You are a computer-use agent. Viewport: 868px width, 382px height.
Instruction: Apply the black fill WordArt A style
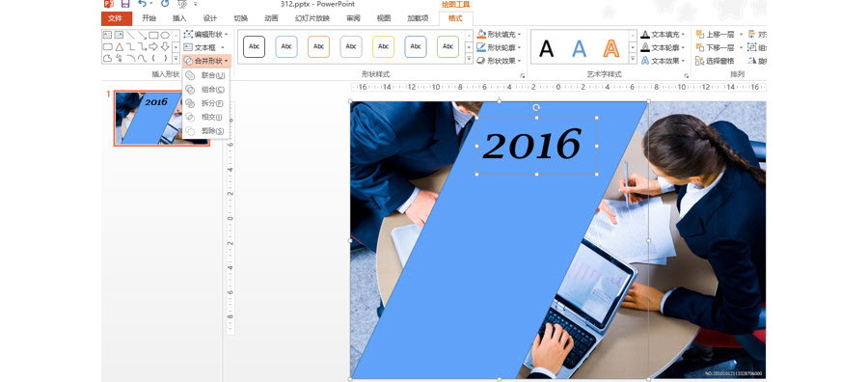click(x=547, y=48)
